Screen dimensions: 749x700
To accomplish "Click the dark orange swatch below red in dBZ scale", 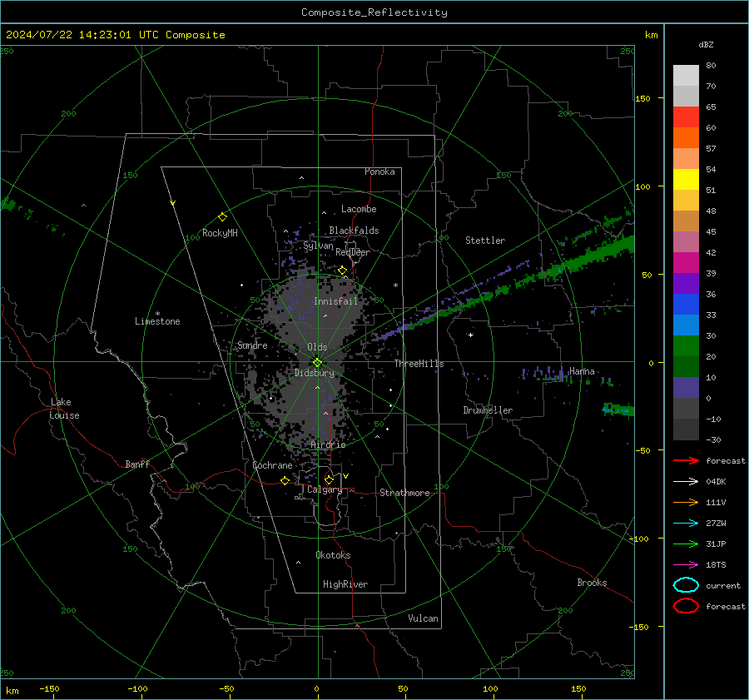I will click(686, 137).
